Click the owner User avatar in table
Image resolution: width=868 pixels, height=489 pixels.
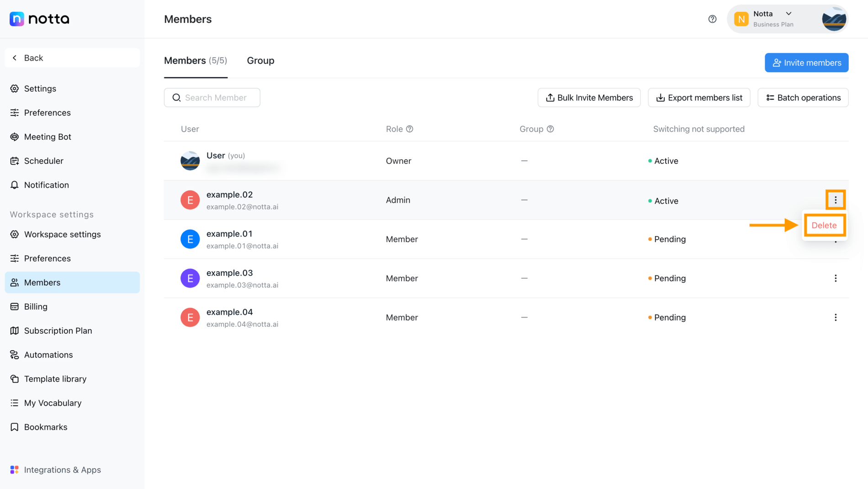pyautogui.click(x=190, y=161)
